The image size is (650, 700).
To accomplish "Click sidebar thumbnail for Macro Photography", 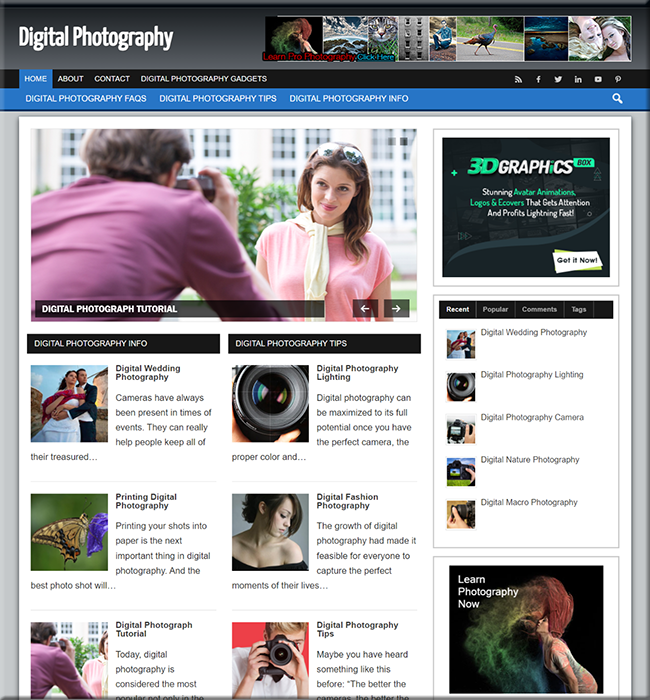I will click(461, 514).
